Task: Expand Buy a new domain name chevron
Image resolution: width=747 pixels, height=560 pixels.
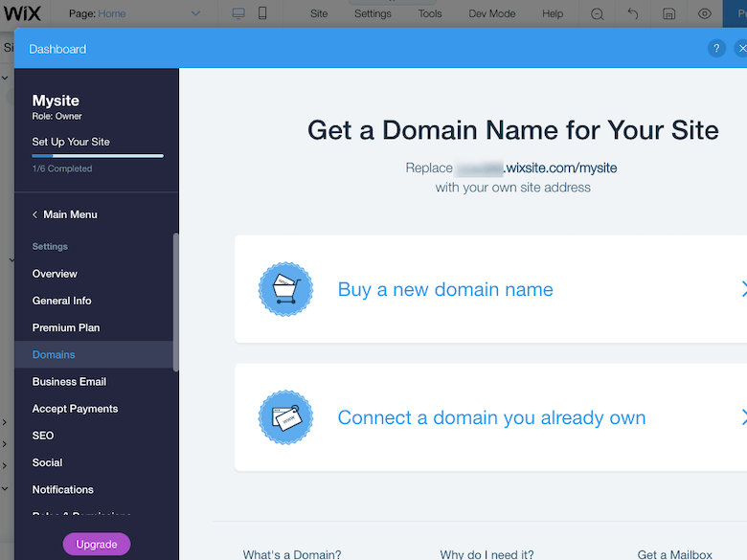Action: tap(742, 289)
